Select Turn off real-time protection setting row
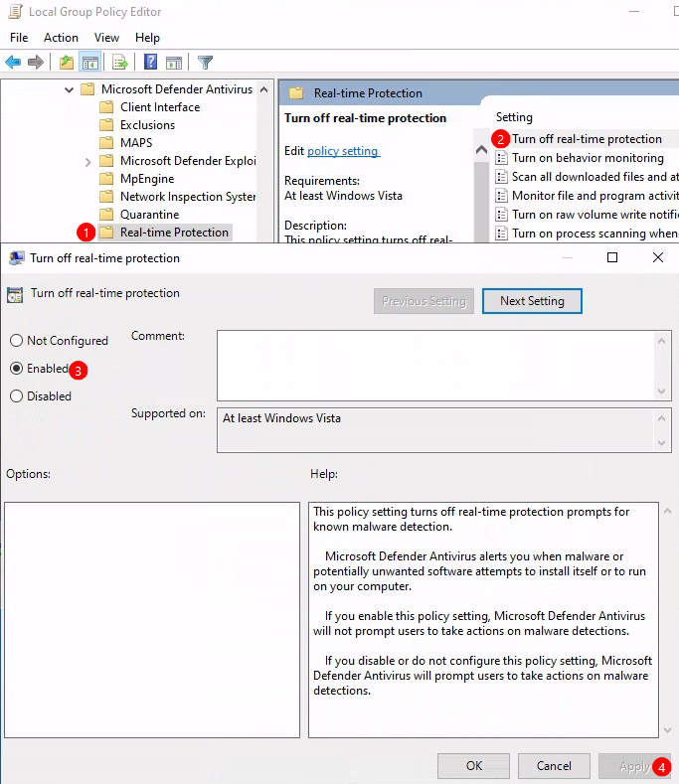This screenshot has height=784, width=679. click(587, 139)
